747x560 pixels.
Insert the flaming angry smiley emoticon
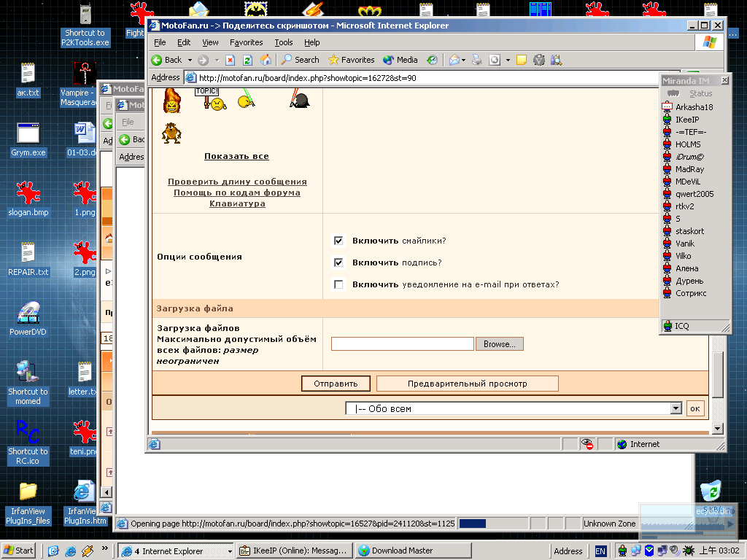[x=172, y=101]
